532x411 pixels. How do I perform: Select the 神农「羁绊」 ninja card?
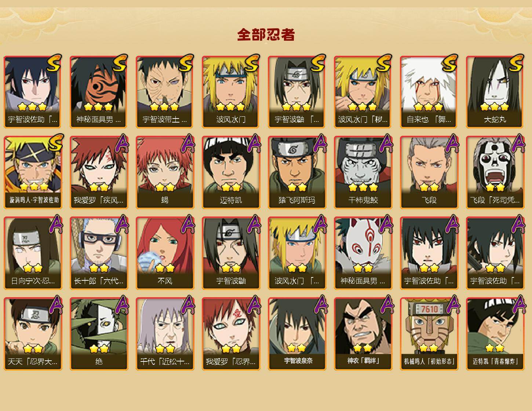[363, 334]
